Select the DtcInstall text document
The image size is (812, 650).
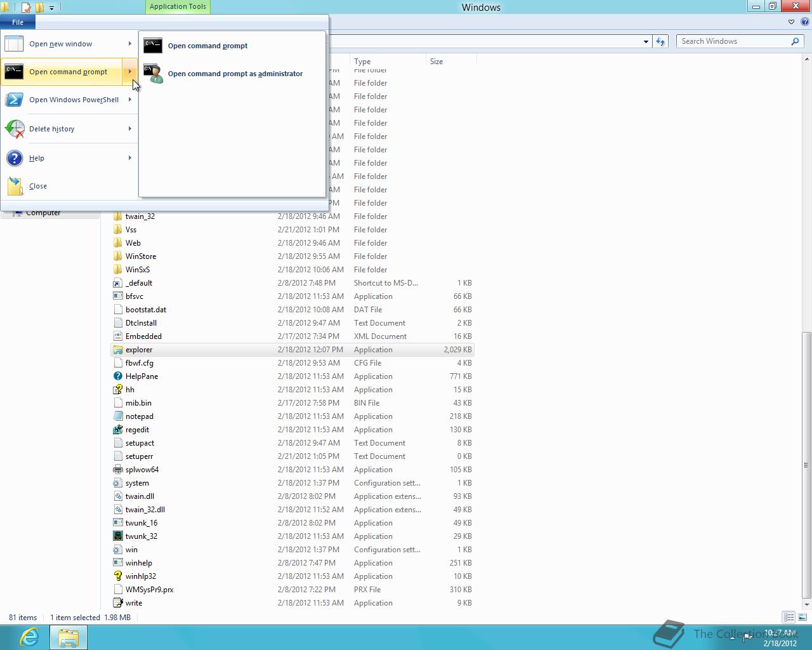click(141, 323)
